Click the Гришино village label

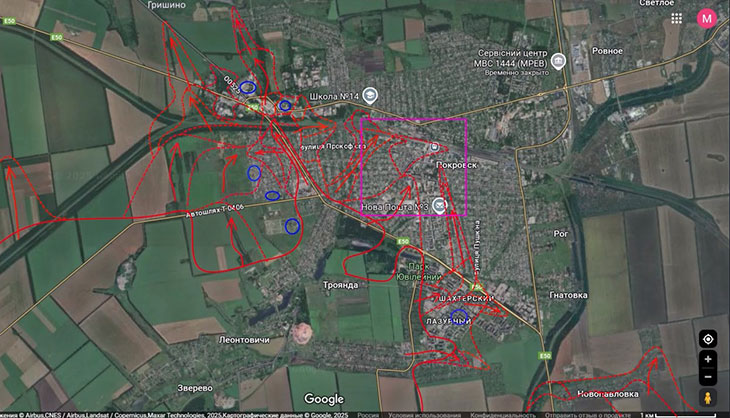(166, 5)
